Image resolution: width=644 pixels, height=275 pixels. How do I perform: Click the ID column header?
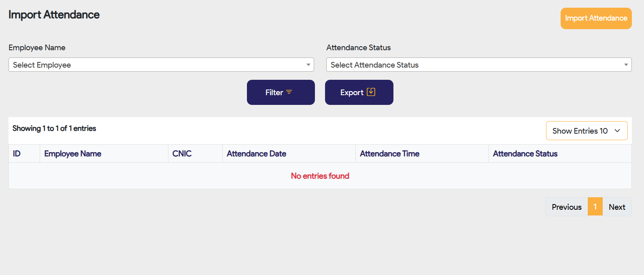(17, 153)
